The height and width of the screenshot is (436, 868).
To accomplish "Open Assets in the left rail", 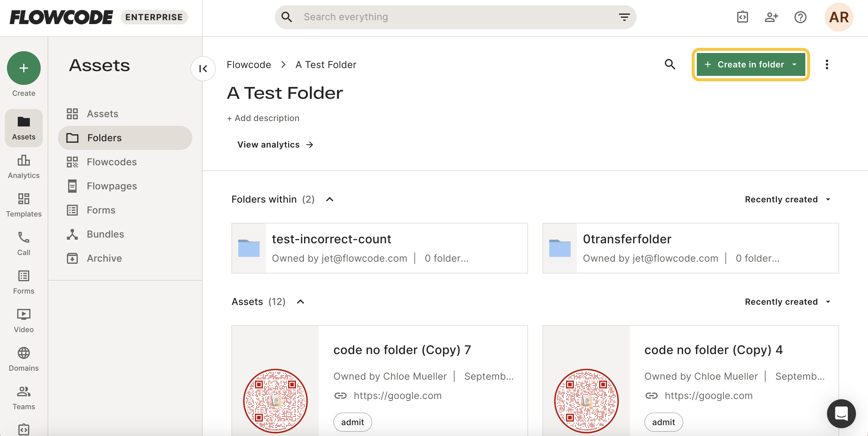I will pyautogui.click(x=24, y=128).
